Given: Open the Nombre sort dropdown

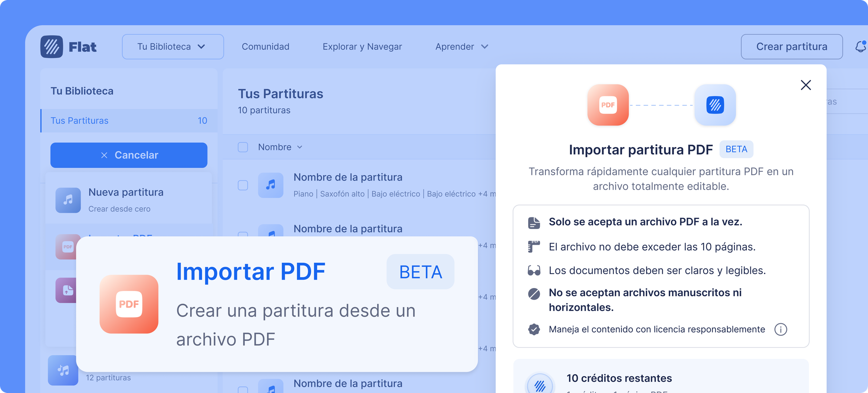Looking at the screenshot, I should tap(280, 147).
